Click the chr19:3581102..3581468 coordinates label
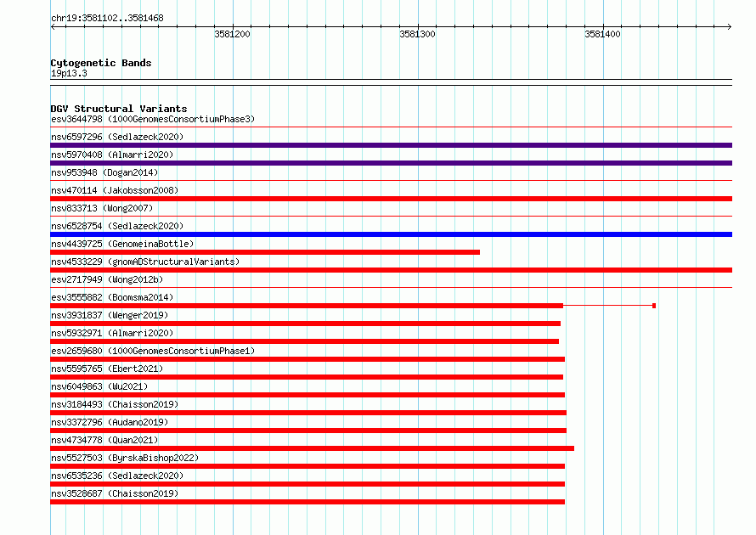756x535 pixels. tap(107, 19)
